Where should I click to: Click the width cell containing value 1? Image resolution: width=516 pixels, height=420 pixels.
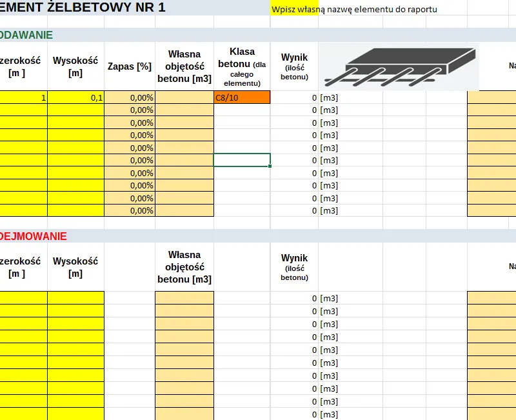[x=23, y=97]
